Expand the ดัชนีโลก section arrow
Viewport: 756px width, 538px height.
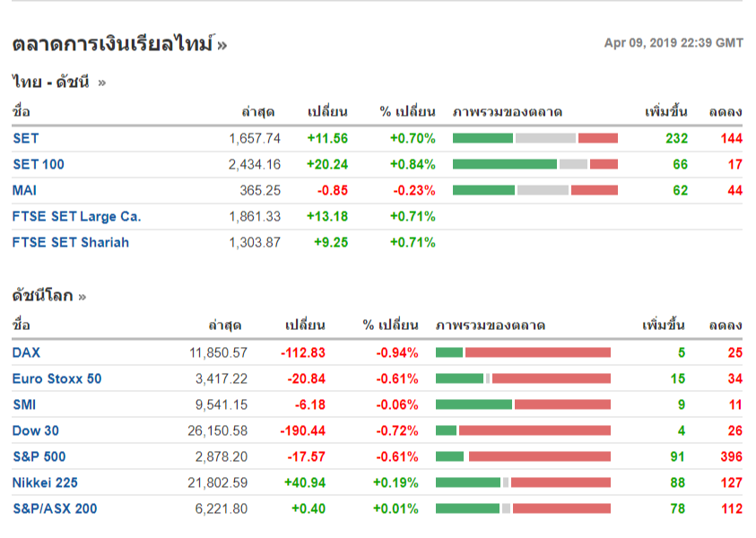coord(83,296)
